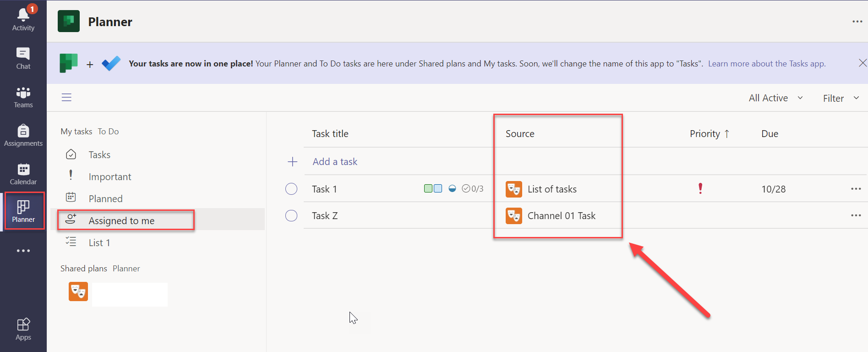Expand the All Active dropdown
Screen dimensions: 868x352
point(775,98)
